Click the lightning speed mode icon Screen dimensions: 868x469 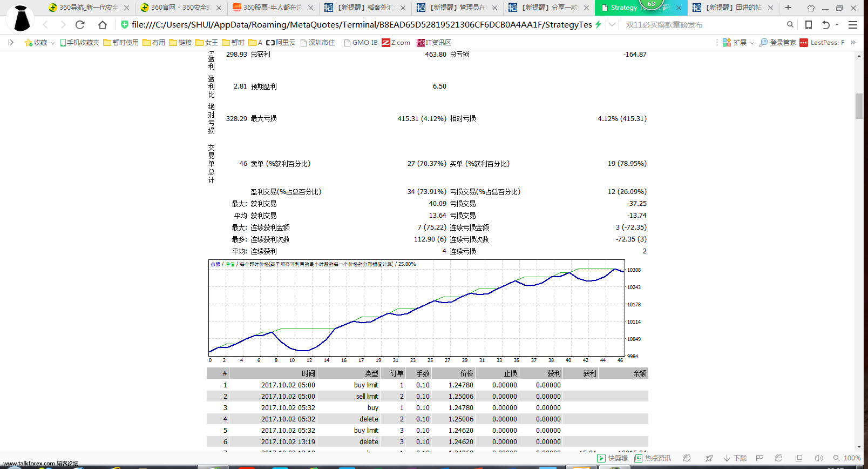(598, 25)
